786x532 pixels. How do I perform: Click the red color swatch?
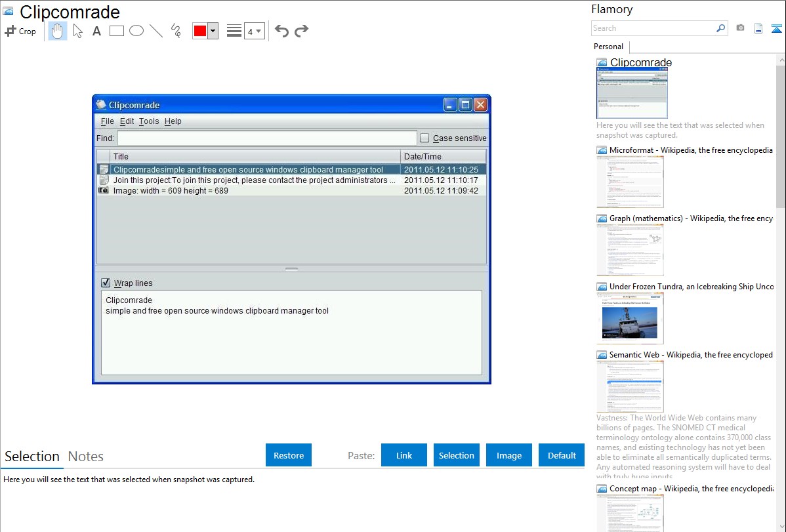(x=200, y=31)
